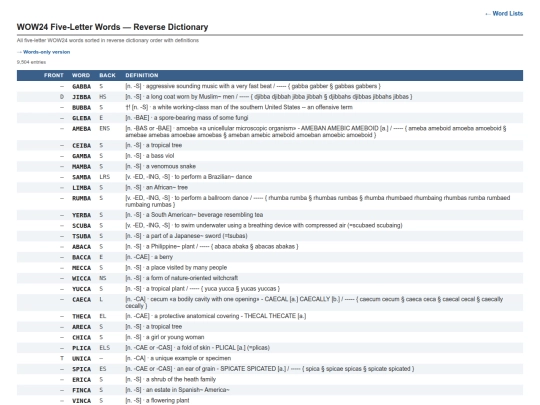Select the word WICCA

tap(82, 278)
